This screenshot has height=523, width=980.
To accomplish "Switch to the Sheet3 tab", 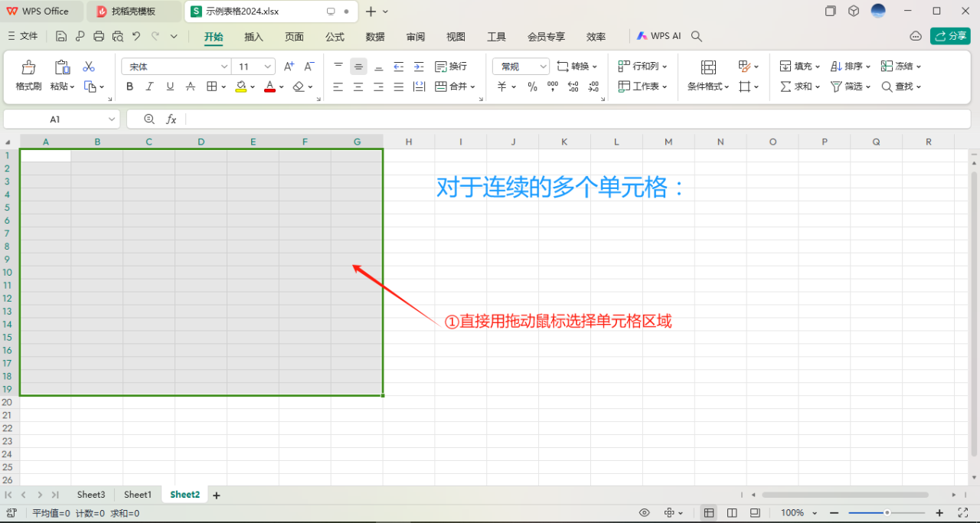I will click(x=91, y=495).
